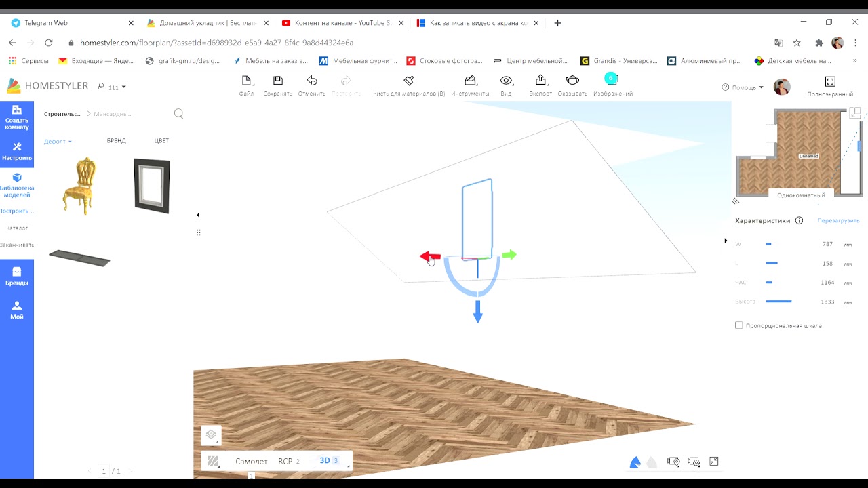Screen dimensions: 868x488
Task: Enable Пропорциональная шкала checkbox
Action: [739, 325]
